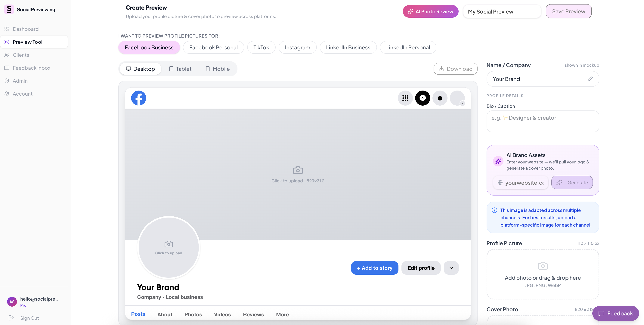
Task: Select LinkedIn Business platform chip
Action: pos(348,48)
